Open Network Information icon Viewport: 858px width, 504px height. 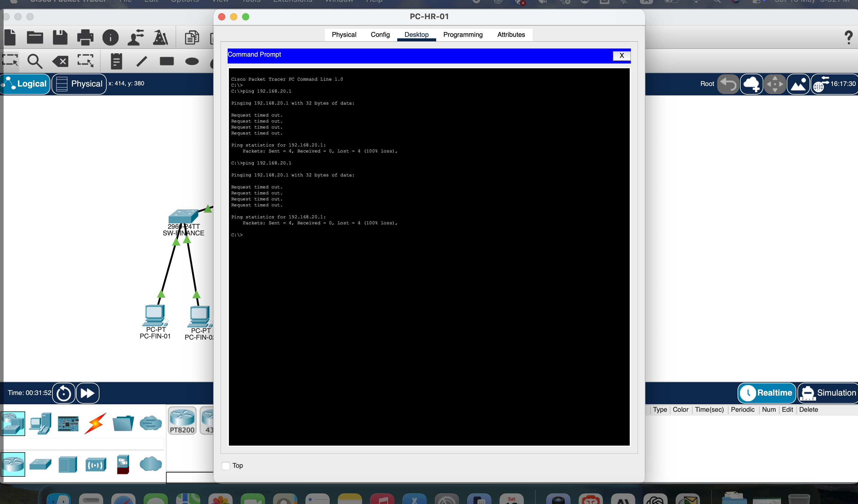[110, 37]
